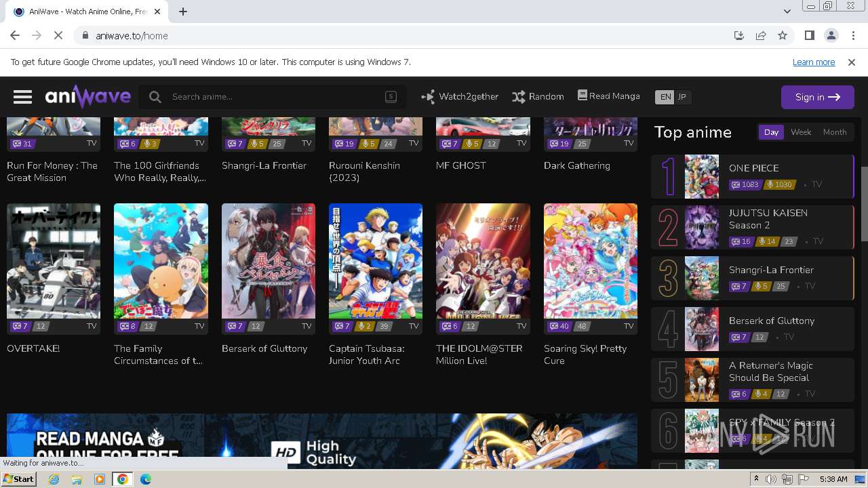The height and width of the screenshot is (488, 868).
Task: Open the aniwave hamburger menu
Action: tap(22, 97)
